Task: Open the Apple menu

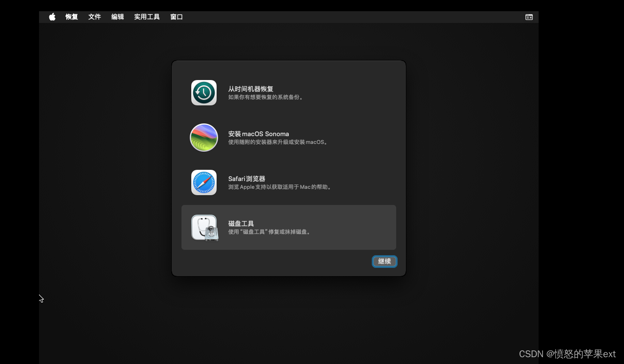Action: click(x=52, y=17)
